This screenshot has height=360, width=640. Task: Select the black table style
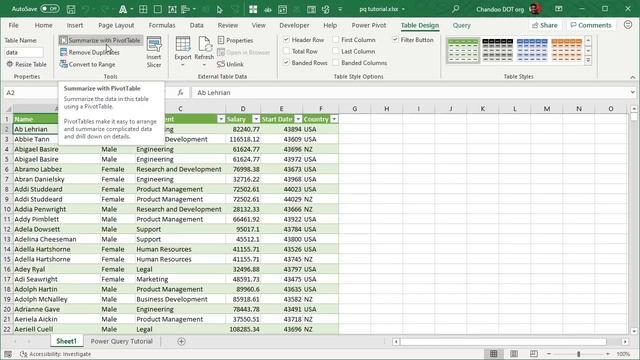click(498, 50)
